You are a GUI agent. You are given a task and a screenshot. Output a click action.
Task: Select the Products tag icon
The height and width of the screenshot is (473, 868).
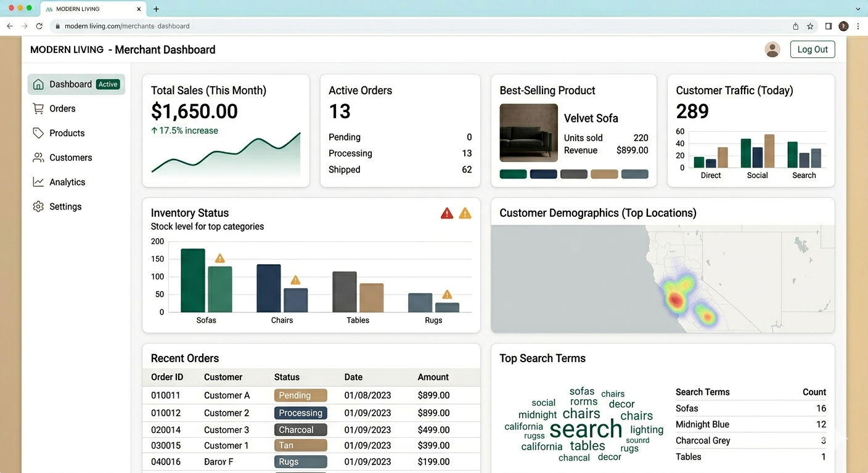pos(38,132)
